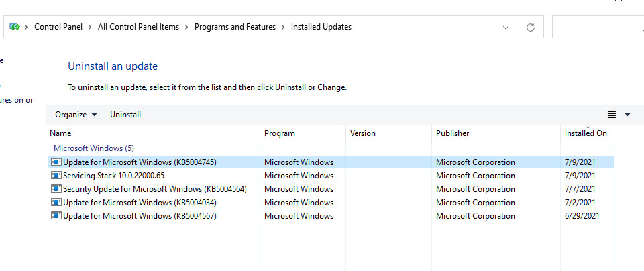Go to Control Panel in breadcrumb
Viewport: 644px width, 271px height.
pyautogui.click(x=58, y=27)
